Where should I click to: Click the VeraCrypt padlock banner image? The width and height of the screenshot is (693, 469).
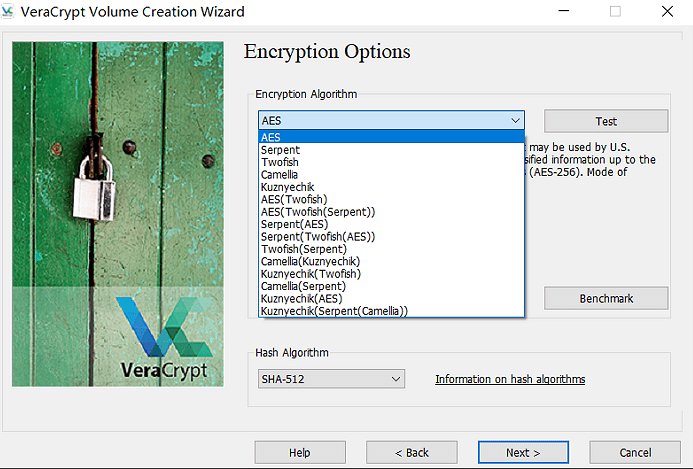(x=118, y=214)
